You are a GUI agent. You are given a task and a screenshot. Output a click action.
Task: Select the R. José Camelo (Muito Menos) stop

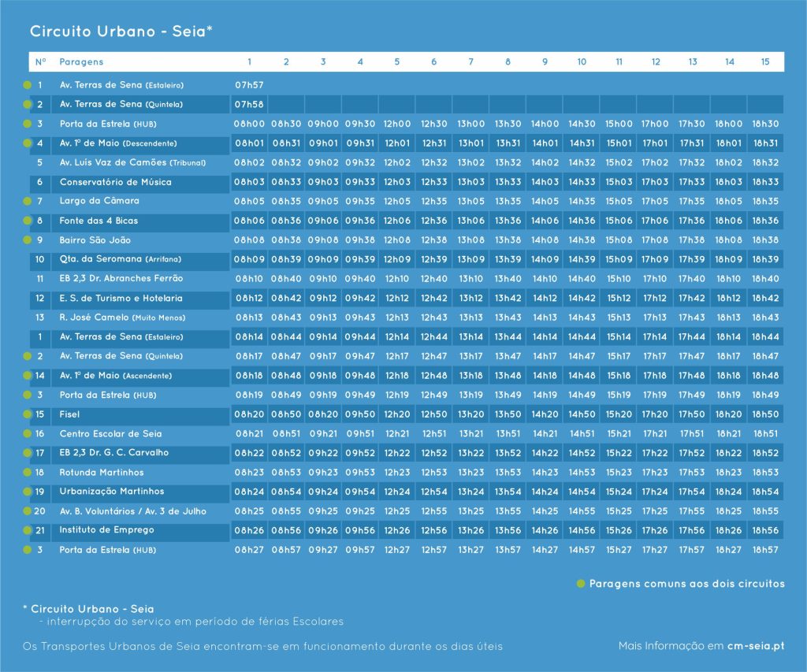coord(122,317)
